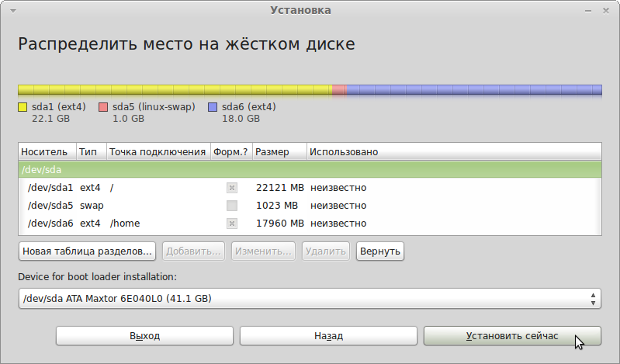Toggle format checkbox for /dev/sda5 swap
This screenshot has width=620, height=364.
(232, 206)
